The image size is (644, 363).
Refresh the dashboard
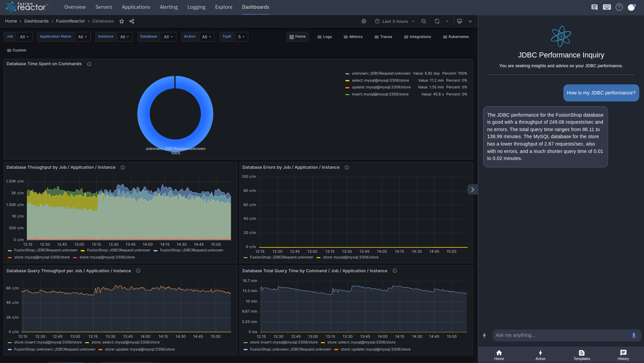click(x=437, y=21)
